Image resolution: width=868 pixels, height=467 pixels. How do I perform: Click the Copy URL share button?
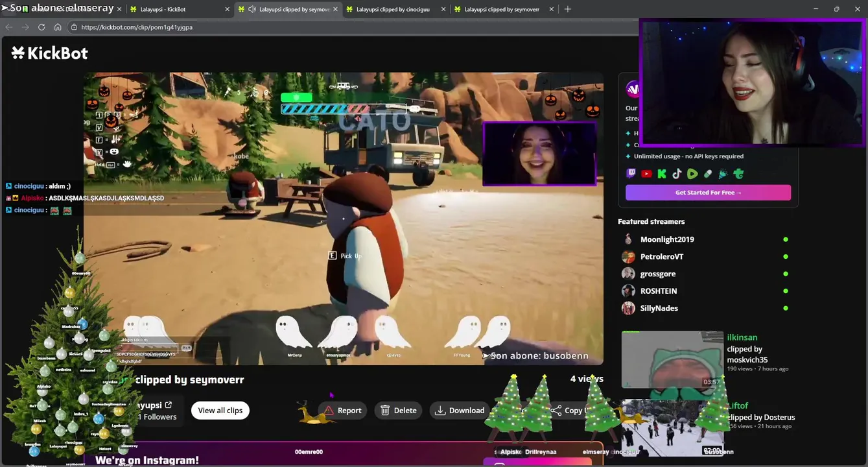click(x=570, y=411)
